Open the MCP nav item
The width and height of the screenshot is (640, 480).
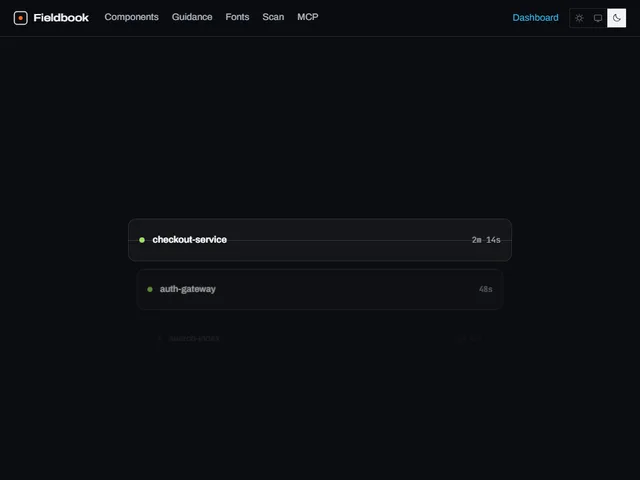coord(308,17)
